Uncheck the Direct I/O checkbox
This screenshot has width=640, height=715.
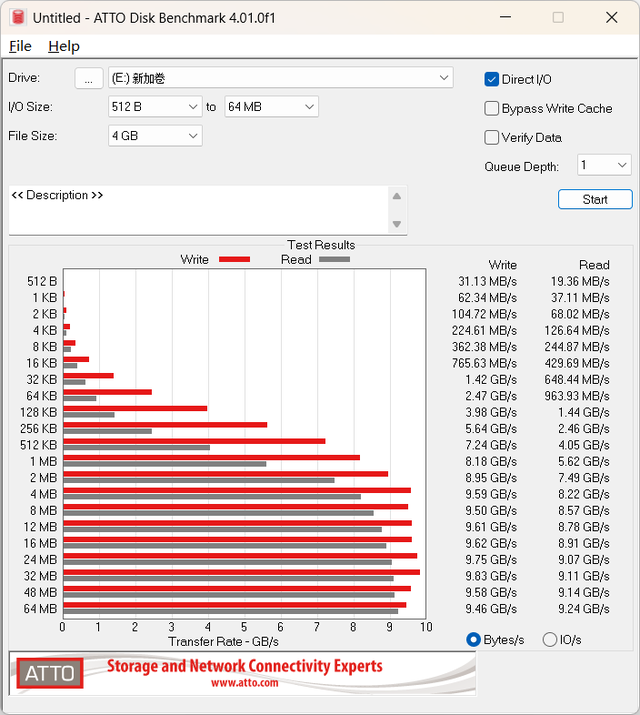click(491, 79)
